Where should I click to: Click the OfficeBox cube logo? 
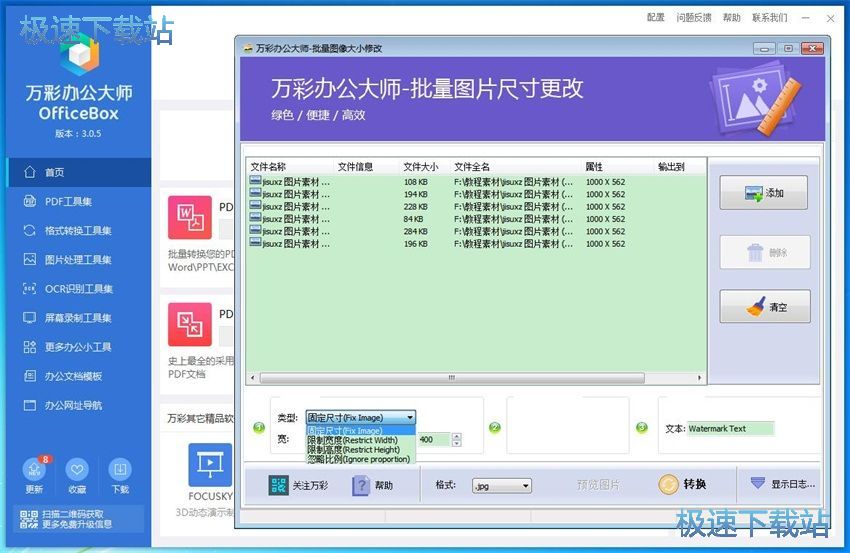coord(80,56)
